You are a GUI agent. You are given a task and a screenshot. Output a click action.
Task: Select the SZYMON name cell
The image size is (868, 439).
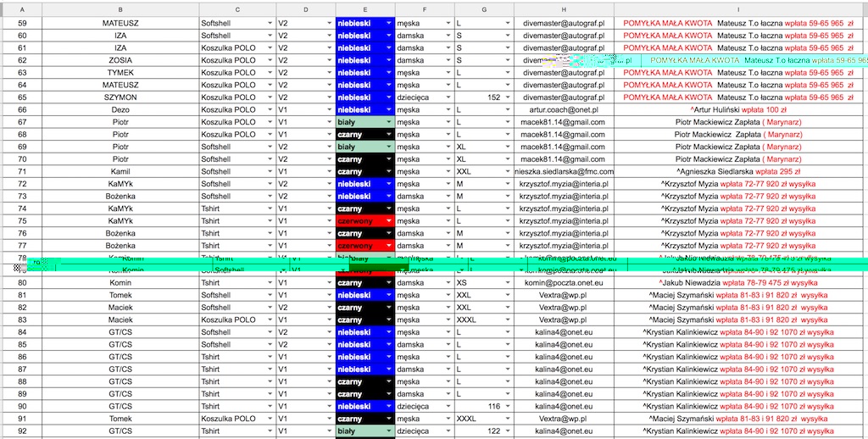click(120, 97)
